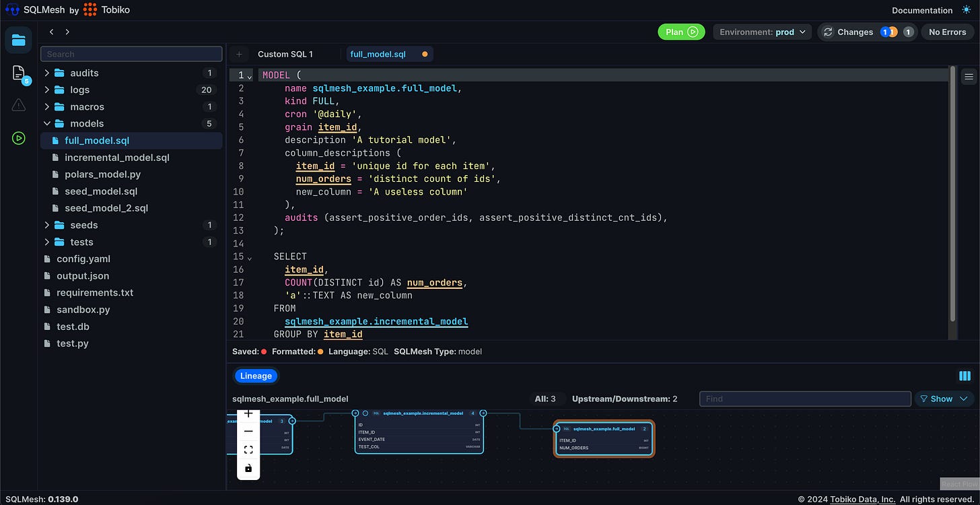
Task: Open the errors warning triangle icon
Action: 18,104
